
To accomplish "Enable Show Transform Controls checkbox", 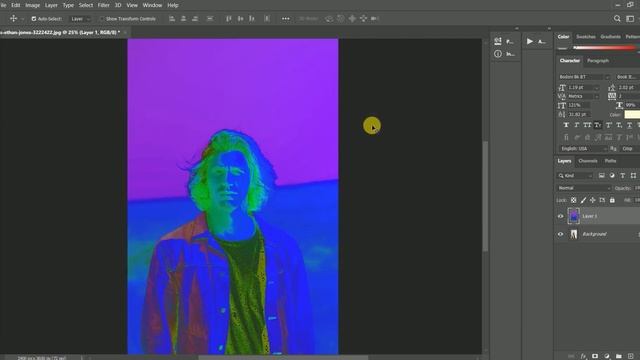I will 102,19.
